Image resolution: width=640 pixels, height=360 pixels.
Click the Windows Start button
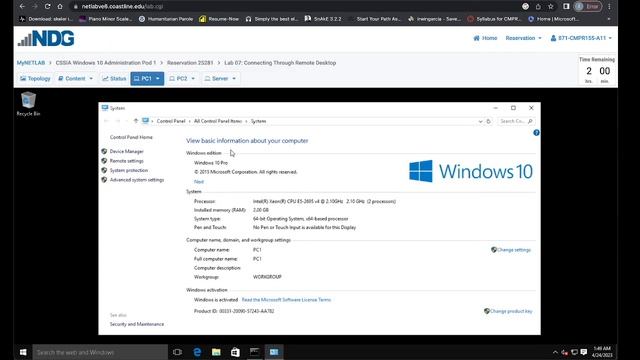click(23, 352)
